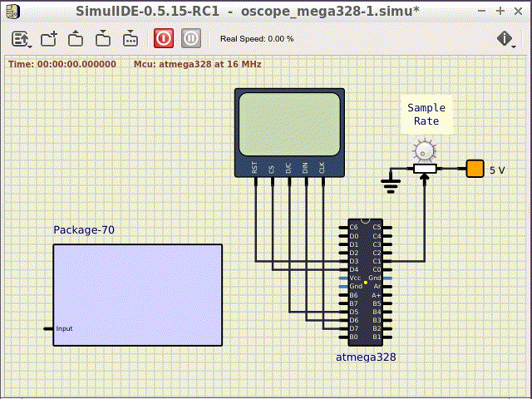Image resolution: width=532 pixels, height=399 pixels.
Task: Click the DIN pin on the display
Action: tap(307, 182)
